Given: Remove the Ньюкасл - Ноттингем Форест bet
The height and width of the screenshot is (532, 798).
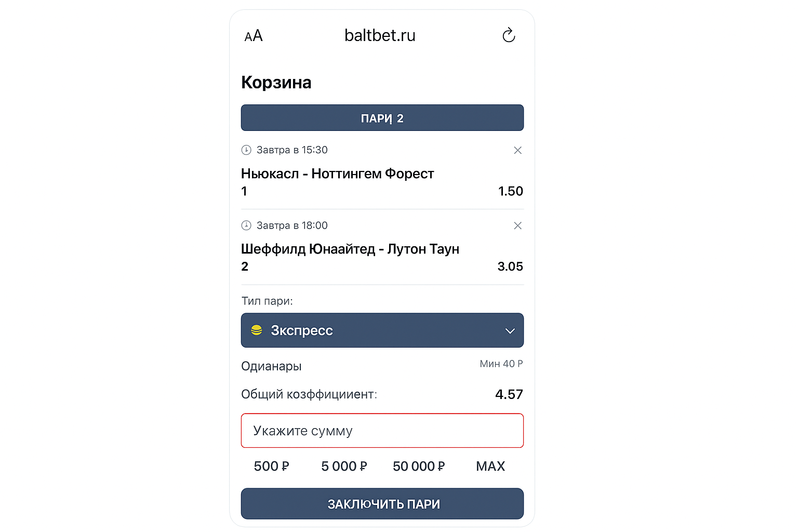Looking at the screenshot, I should pos(517,150).
